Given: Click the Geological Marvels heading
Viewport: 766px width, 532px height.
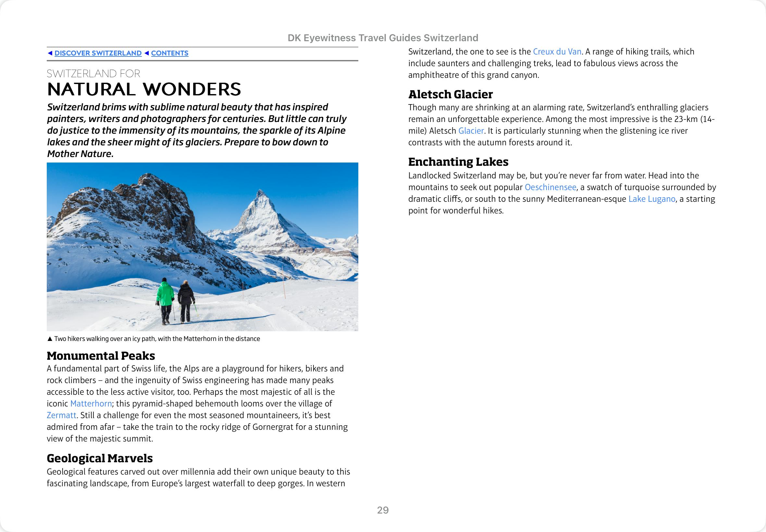Looking at the screenshot, I should pos(100,458).
